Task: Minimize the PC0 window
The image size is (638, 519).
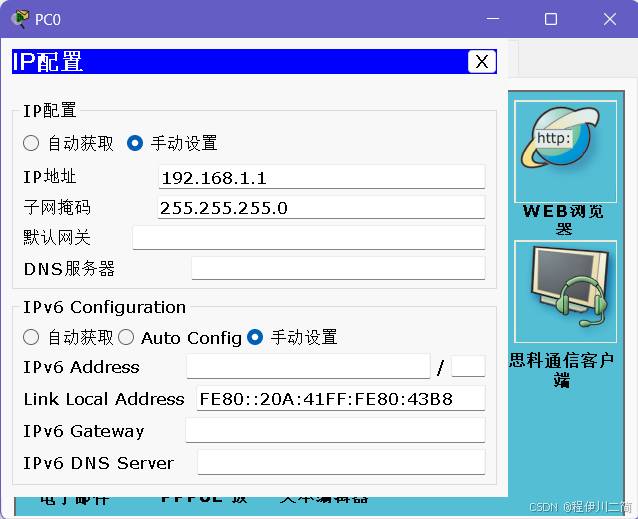Action: pos(491,19)
